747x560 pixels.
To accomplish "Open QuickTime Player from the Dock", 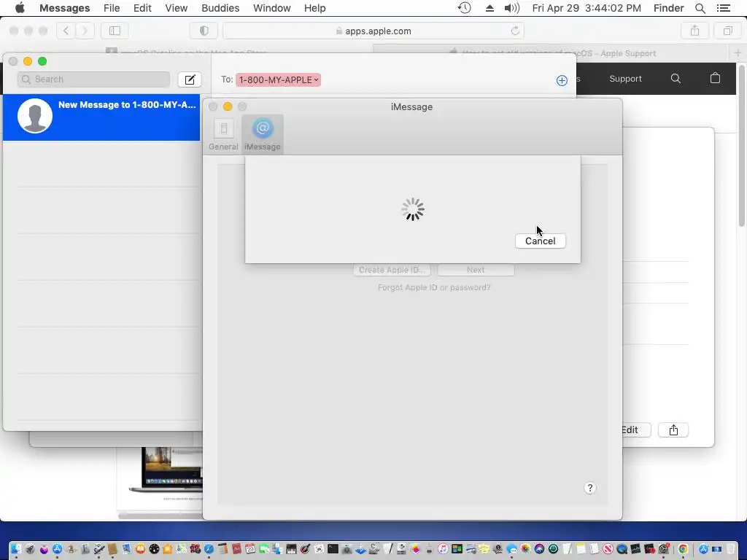I will click(622, 549).
